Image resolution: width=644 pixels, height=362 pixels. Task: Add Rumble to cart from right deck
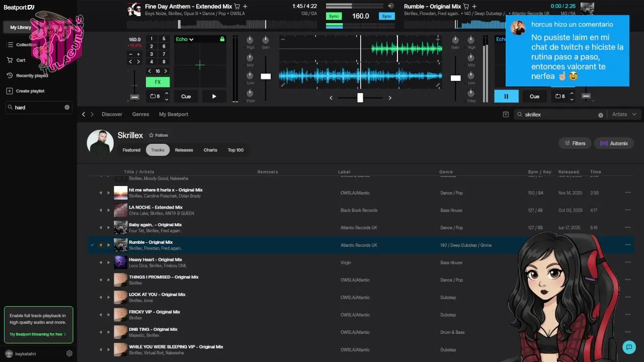[466, 7]
